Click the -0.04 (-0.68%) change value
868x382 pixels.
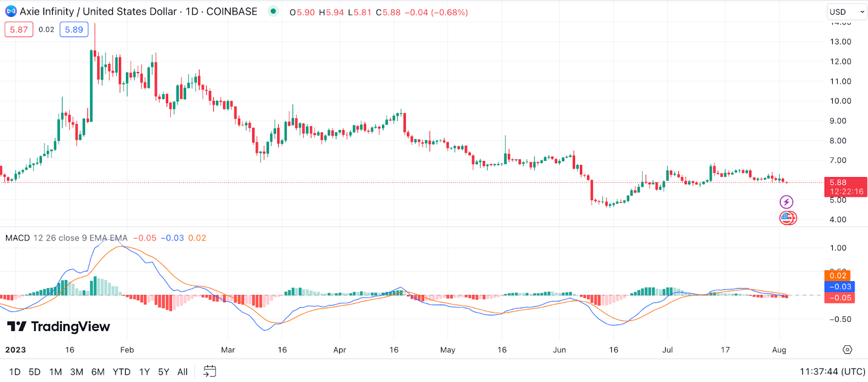click(436, 12)
